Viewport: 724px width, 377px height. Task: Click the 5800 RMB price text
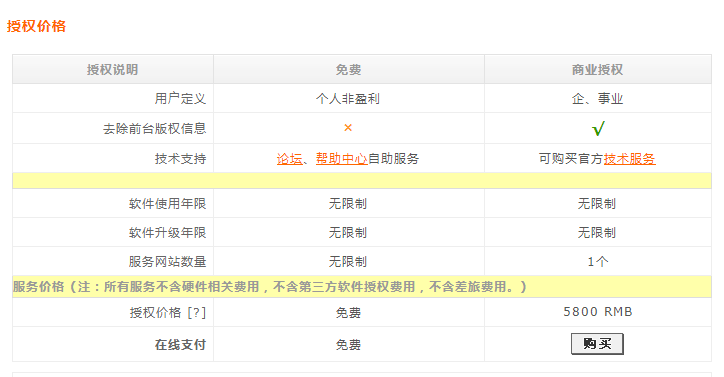click(597, 312)
